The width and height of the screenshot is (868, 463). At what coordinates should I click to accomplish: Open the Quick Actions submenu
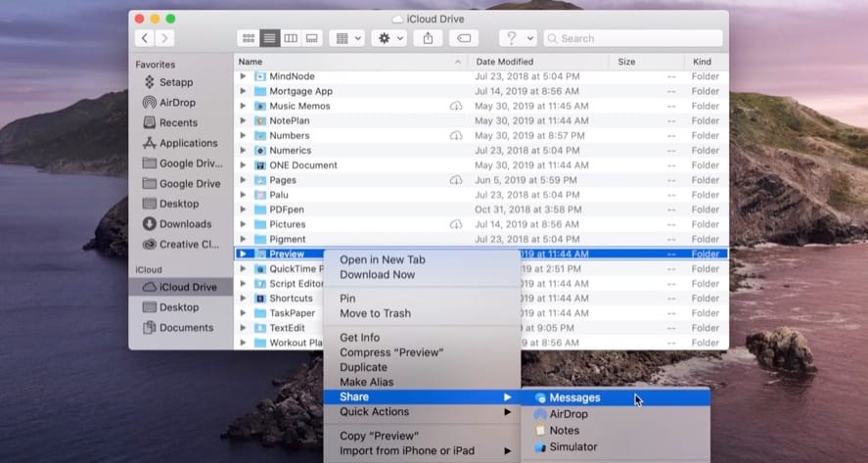(x=422, y=412)
